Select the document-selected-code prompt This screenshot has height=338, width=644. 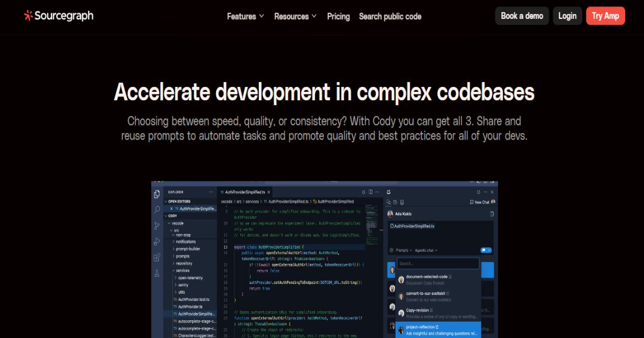click(438, 280)
